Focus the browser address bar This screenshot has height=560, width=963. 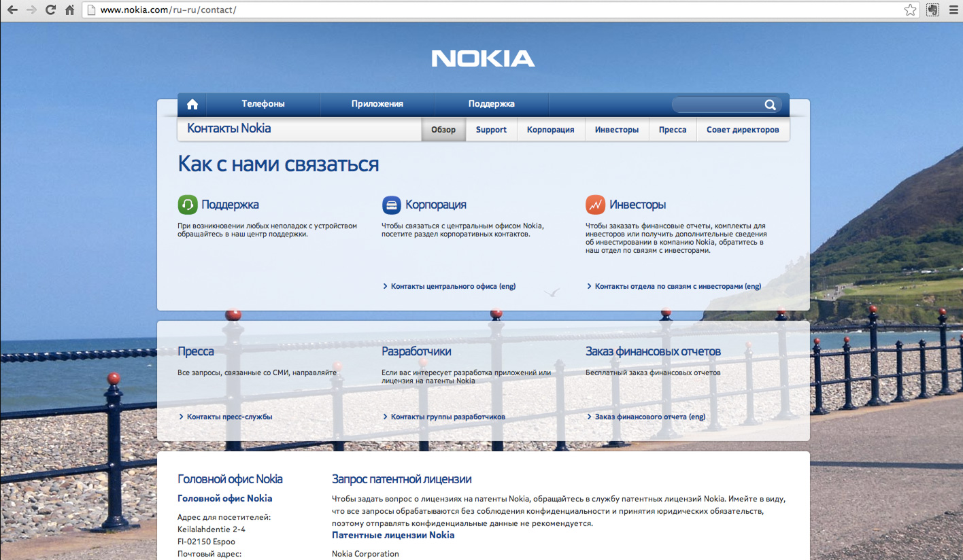coord(500,10)
